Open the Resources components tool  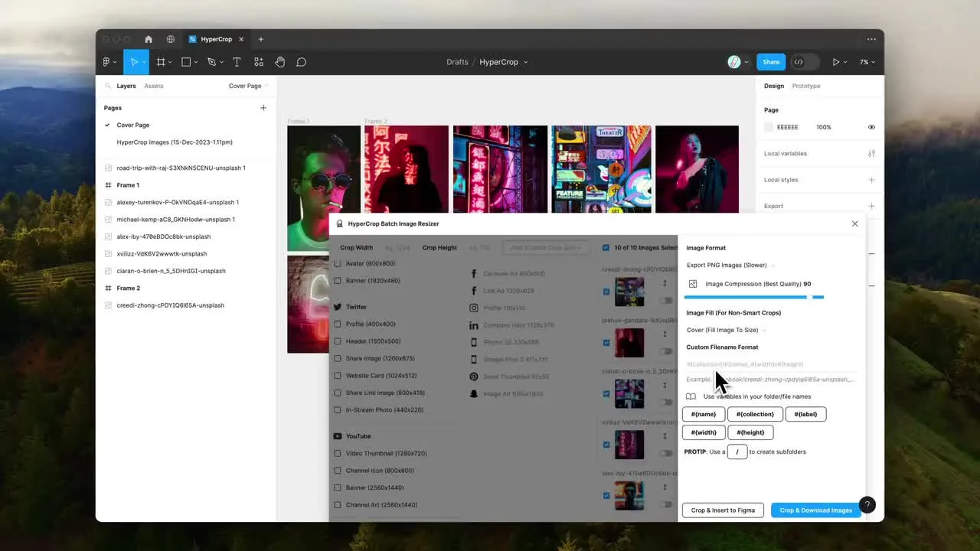(x=259, y=62)
